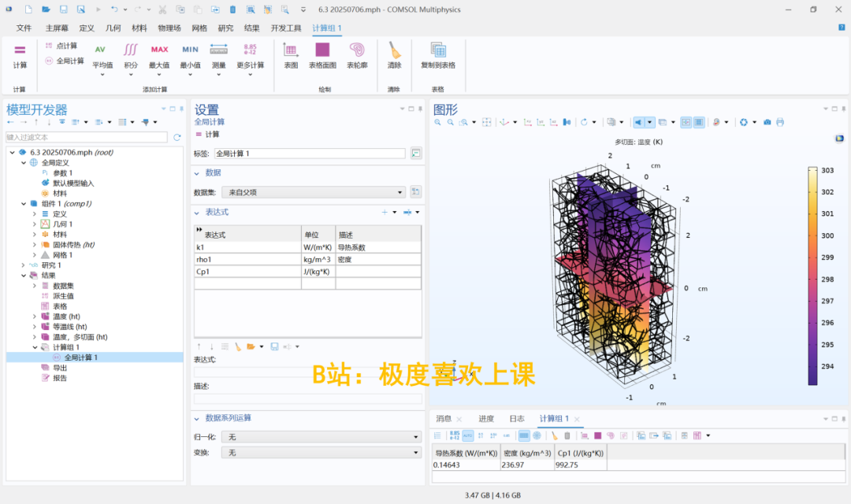Click the undo arrow in title toolbar
This screenshot has height=504, width=851.
114,9
